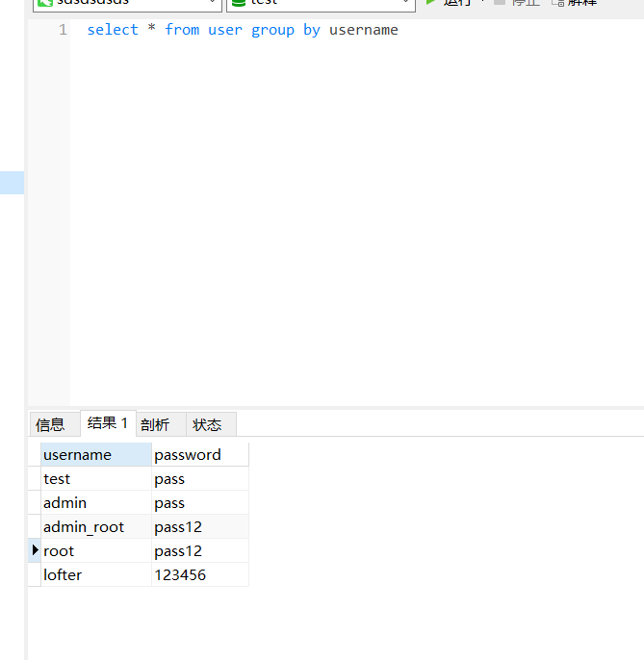
Task: Click the username column header
Action: (96, 454)
